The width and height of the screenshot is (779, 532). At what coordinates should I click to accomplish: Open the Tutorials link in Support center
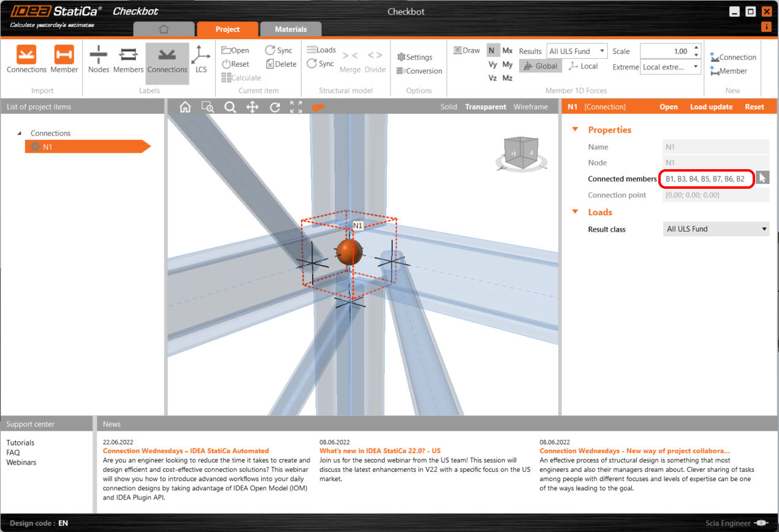[x=20, y=443]
